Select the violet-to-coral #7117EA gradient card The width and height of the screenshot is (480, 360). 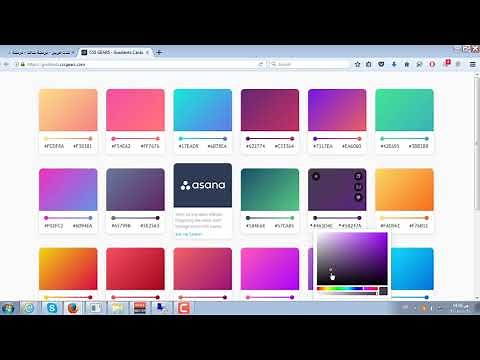(x=337, y=110)
